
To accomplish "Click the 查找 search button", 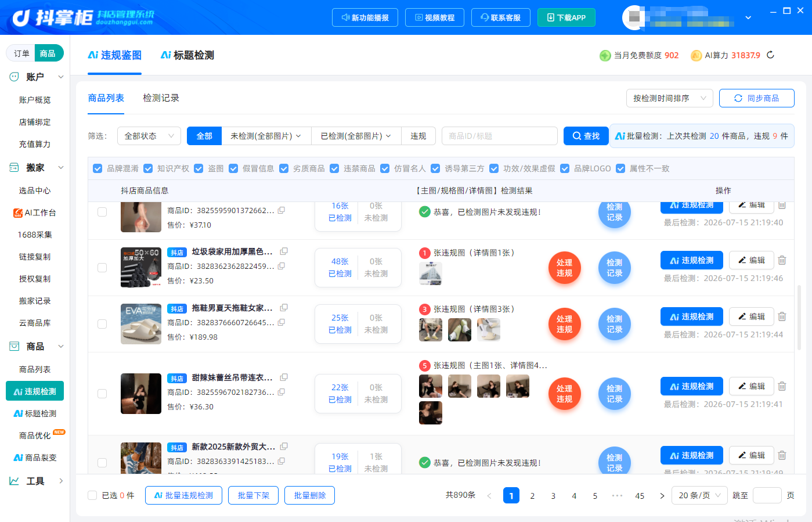I will tap(586, 136).
